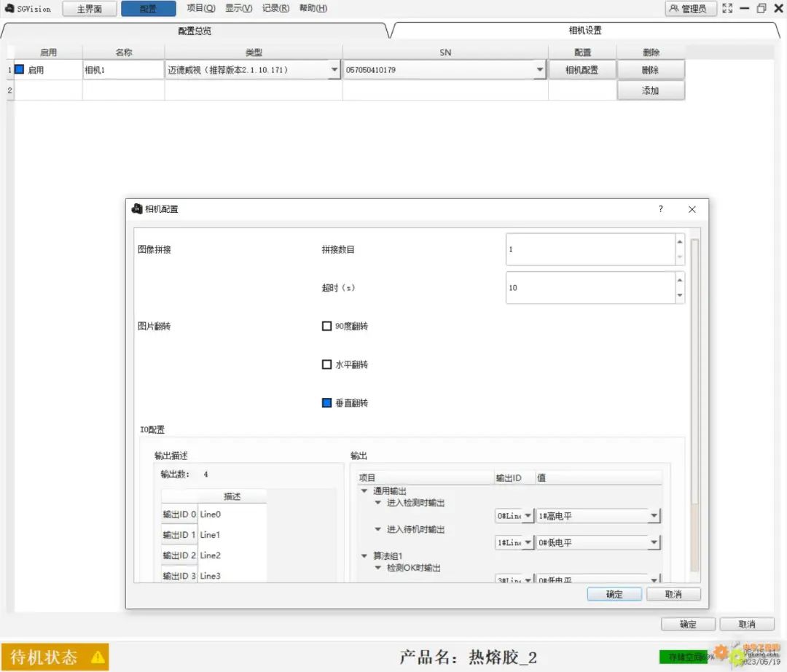Disable the 垂直翻转 flip checkbox

326,403
